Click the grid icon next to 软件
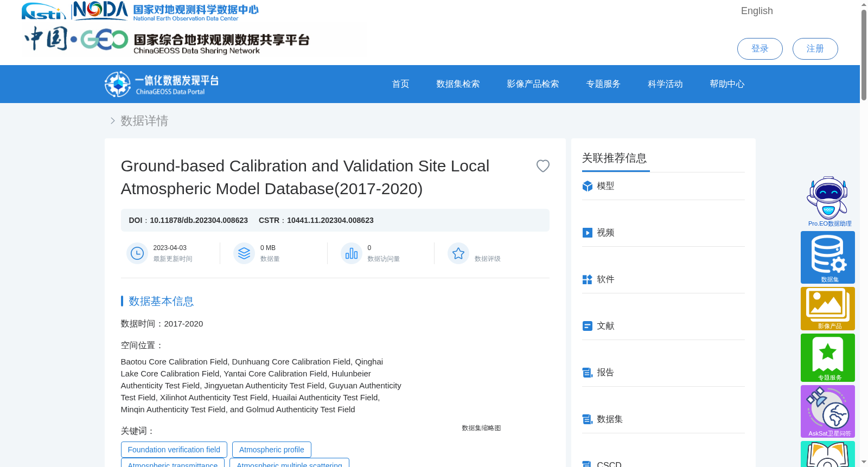This screenshot has width=868, height=467. point(588,279)
